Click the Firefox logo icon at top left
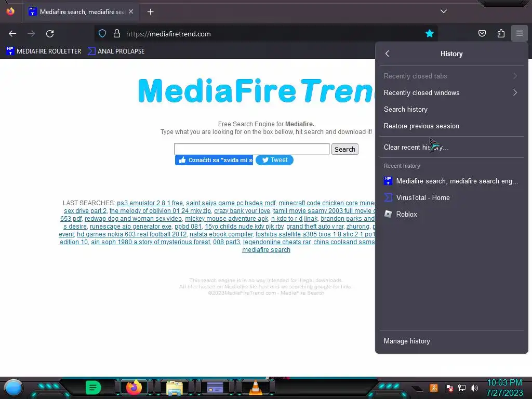This screenshot has width=532, height=399. pyautogui.click(x=10, y=11)
